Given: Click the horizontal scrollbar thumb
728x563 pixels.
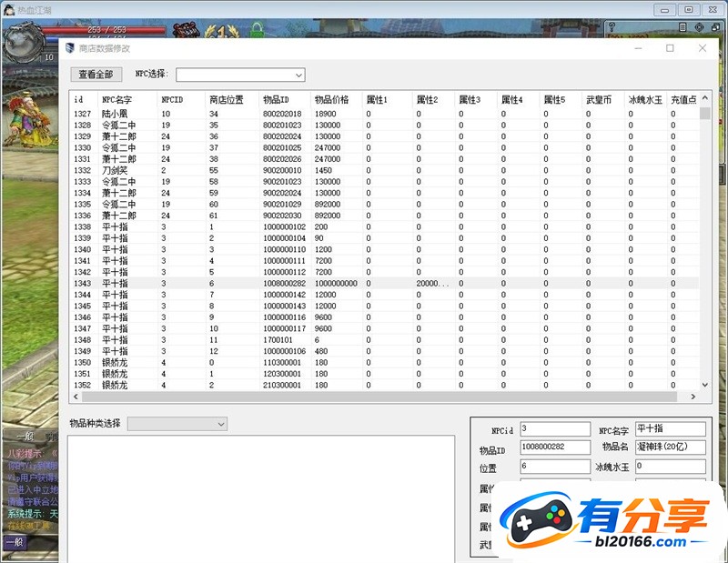Looking at the screenshot, I should pos(379,397).
